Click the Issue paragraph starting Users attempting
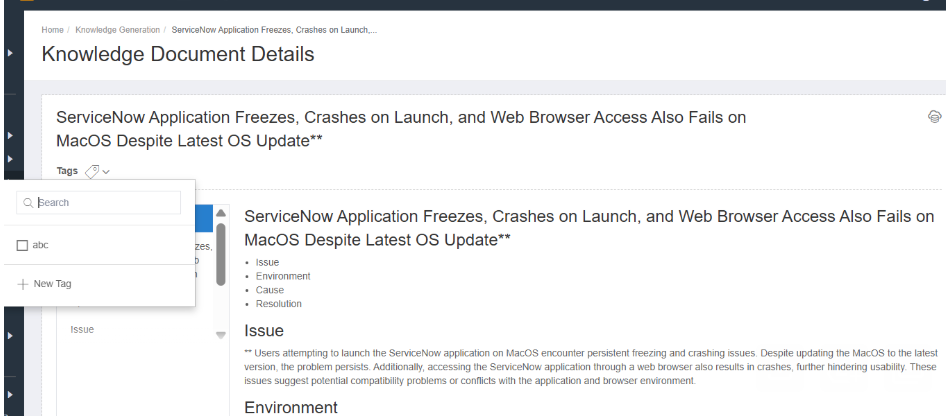 591,367
